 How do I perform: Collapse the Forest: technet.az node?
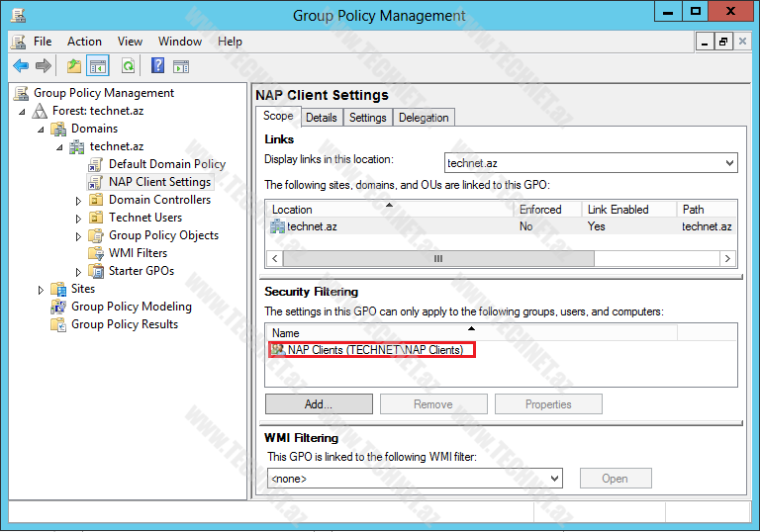tap(23, 112)
